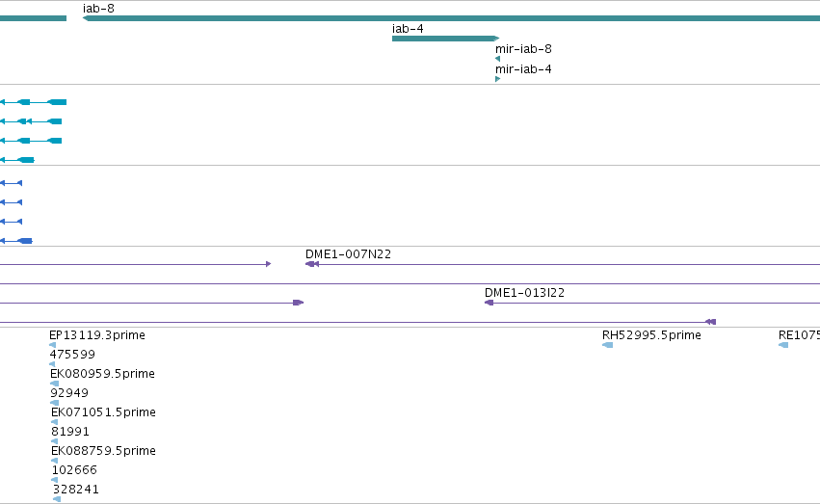Select the DME1-013I22 clone label
Image resolution: width=820 pixels, height=504 pixels.
[524, 293]
